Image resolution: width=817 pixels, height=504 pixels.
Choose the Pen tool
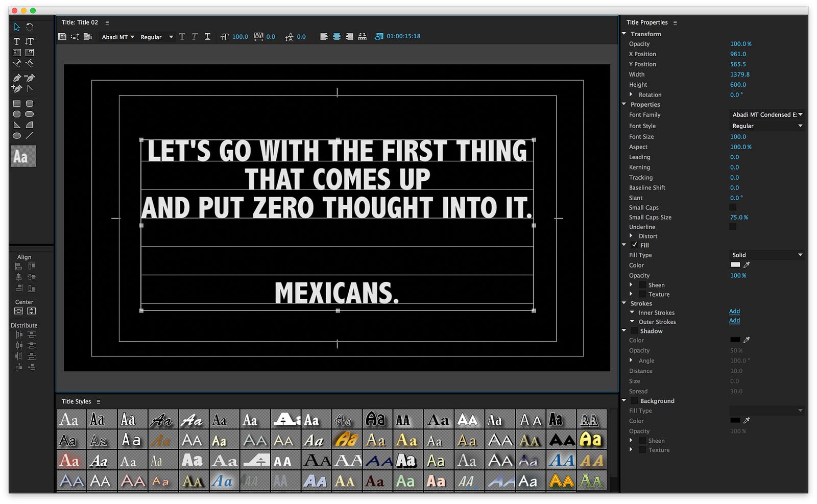(x=17, y=78)
